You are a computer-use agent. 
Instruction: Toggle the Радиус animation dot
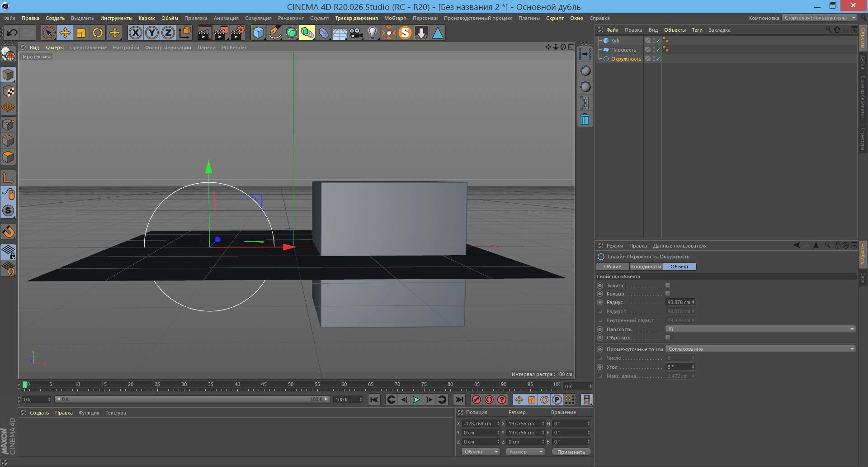600,302
